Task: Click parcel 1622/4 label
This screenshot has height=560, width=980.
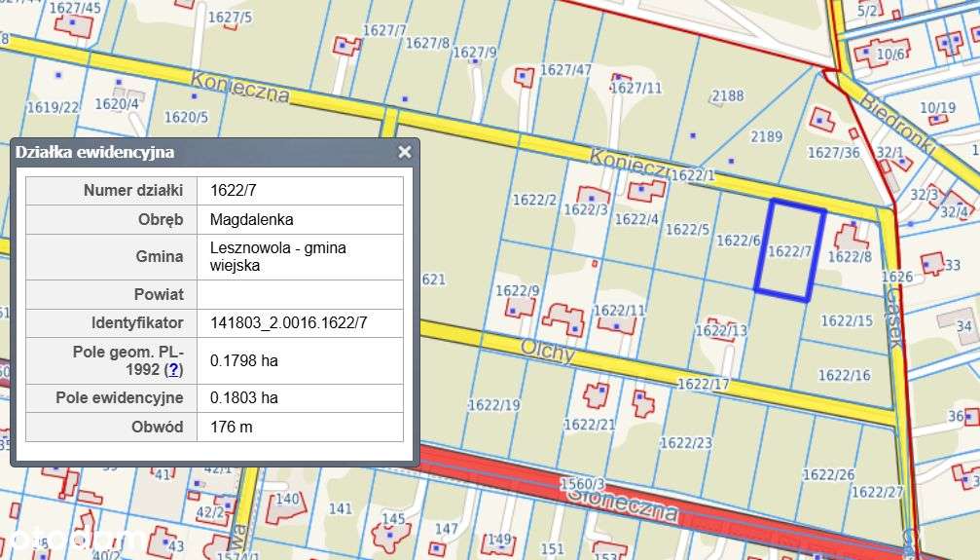Action: tap(636, 219)
